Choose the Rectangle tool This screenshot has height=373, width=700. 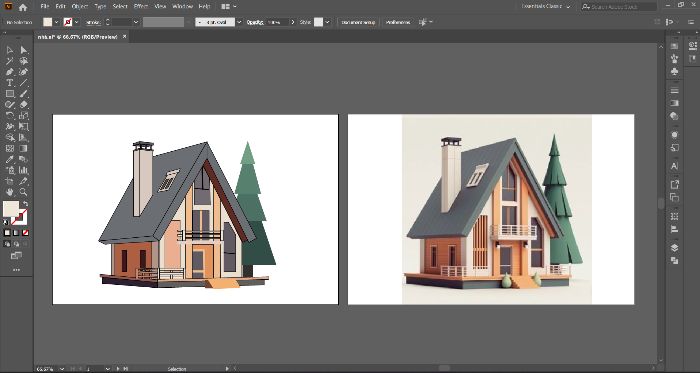coord(9,94)
